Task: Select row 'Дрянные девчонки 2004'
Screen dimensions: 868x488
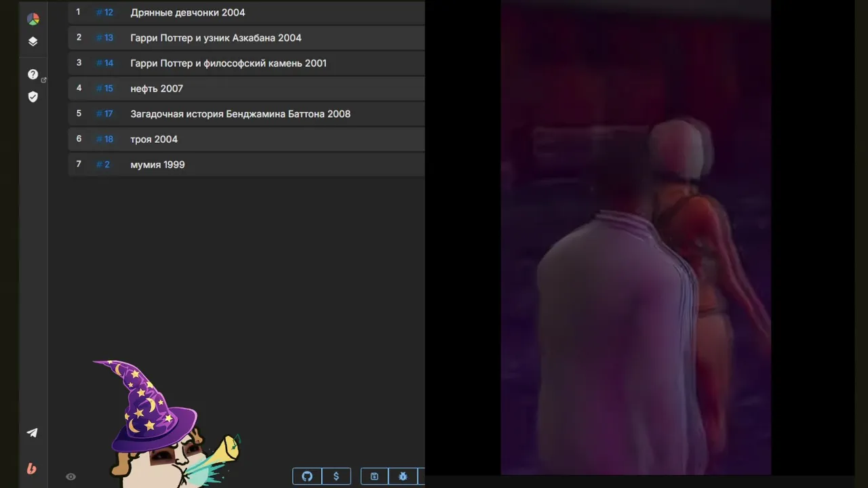Action: point(246,13)
